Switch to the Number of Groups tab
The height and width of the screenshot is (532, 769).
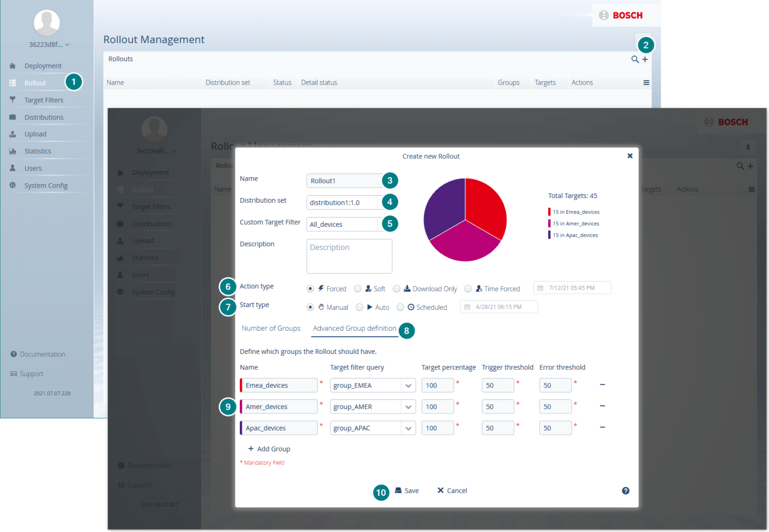pos(271,328)
